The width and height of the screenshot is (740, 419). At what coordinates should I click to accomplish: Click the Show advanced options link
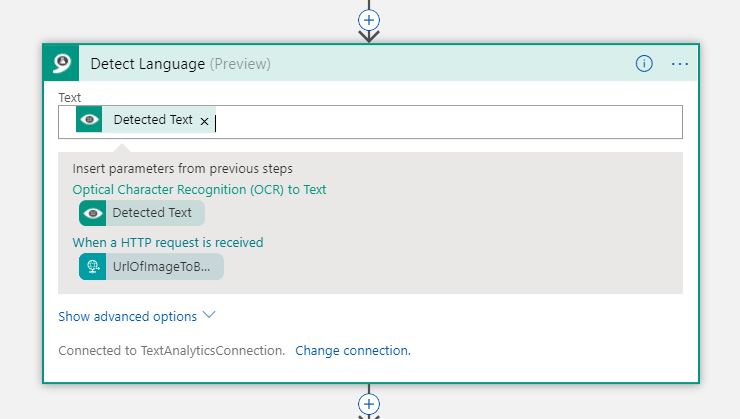pos(127,316)
